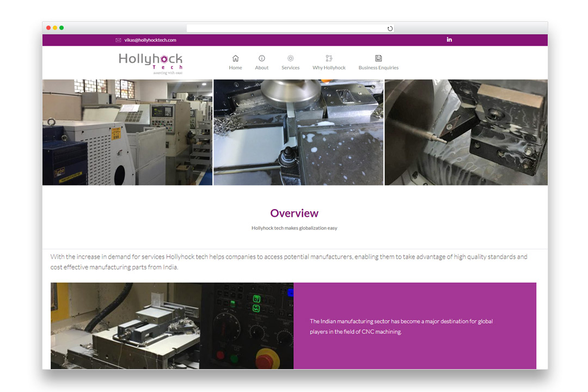Open the Home menu label

236,68
